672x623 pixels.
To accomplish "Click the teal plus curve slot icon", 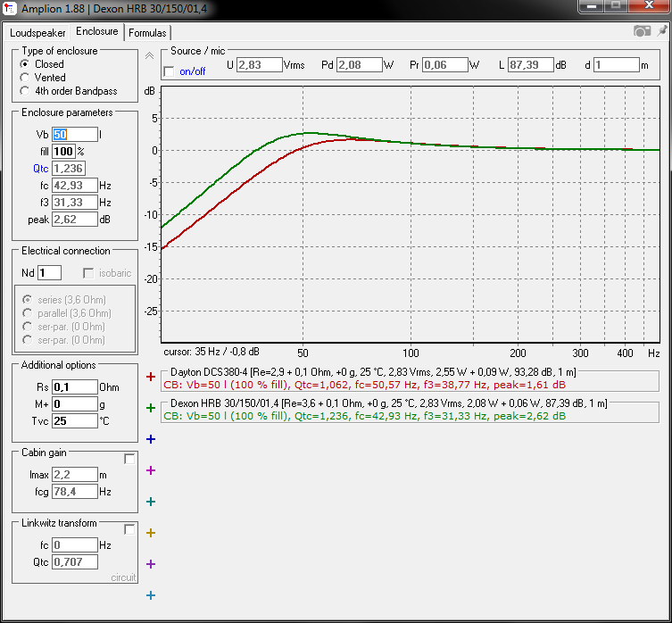I will [x=151, y=502].
